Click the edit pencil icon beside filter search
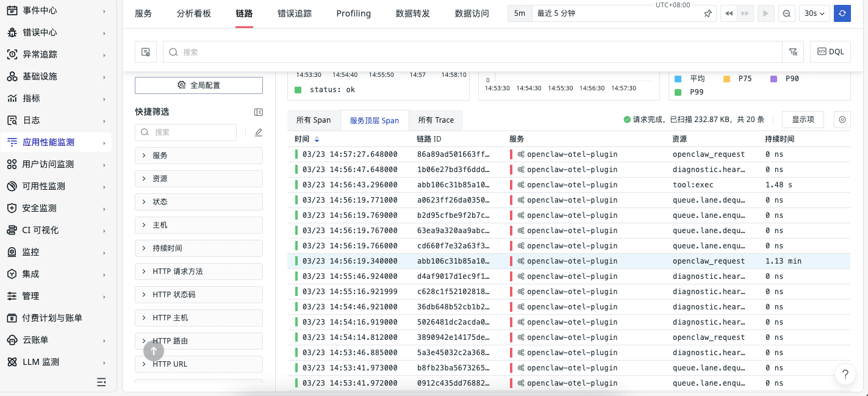 (258, 132)
